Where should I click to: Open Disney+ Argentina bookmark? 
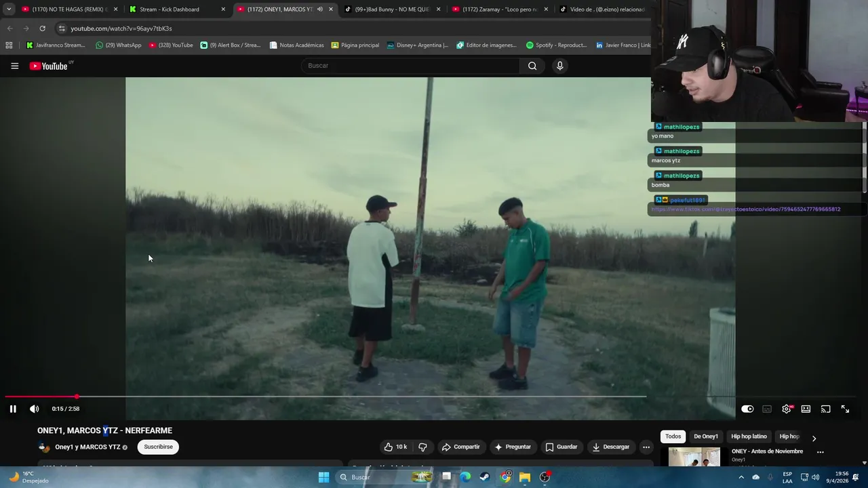418,45
